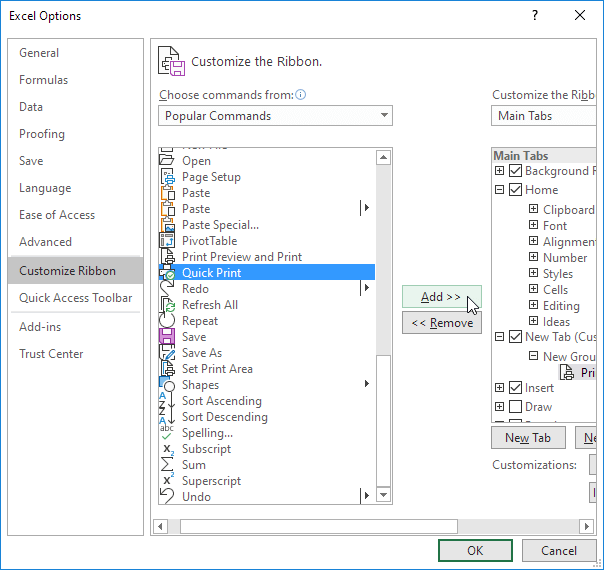Click the Sort Ascending icon
Viewport: 604px width, 570px height.
point(167,401)
